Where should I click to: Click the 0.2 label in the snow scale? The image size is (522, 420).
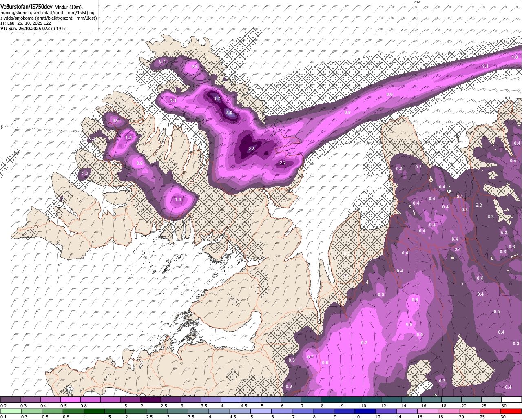3,405
